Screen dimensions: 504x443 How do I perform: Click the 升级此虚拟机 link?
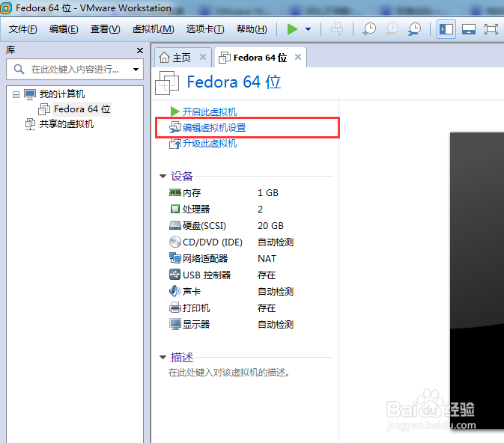point(210,143)
